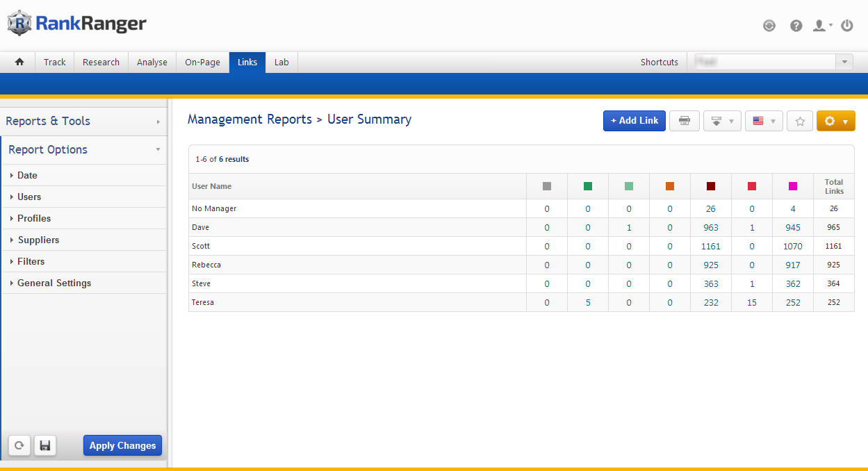Viewport: 868px width, 471px height.
Task: Expand the Suppliers report option
Action: click(38, 240)
